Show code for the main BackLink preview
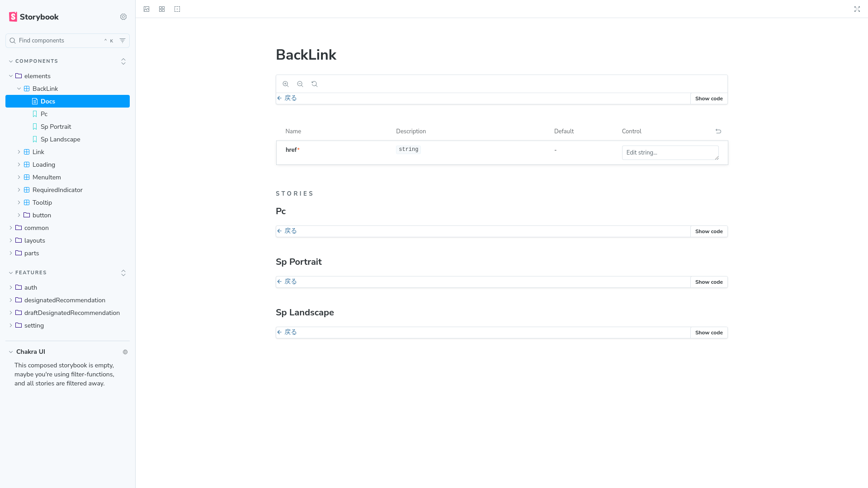The width and height of the screenshot is (868, 488). click(709, 99)
